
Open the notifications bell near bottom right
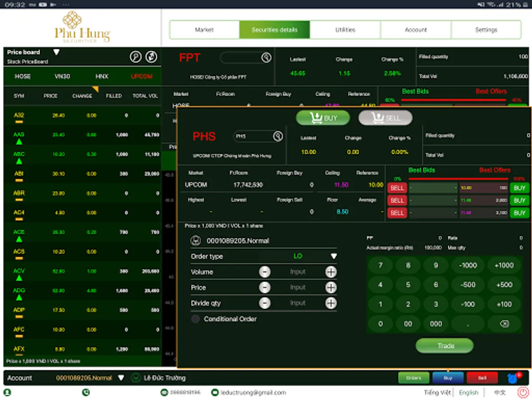[x=512, y=378]
